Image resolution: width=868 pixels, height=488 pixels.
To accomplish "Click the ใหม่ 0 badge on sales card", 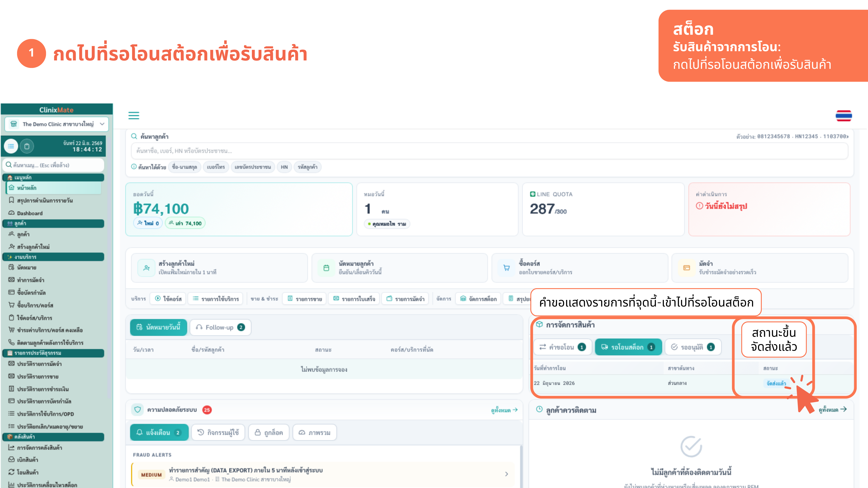I will click(x=148, y=223).
